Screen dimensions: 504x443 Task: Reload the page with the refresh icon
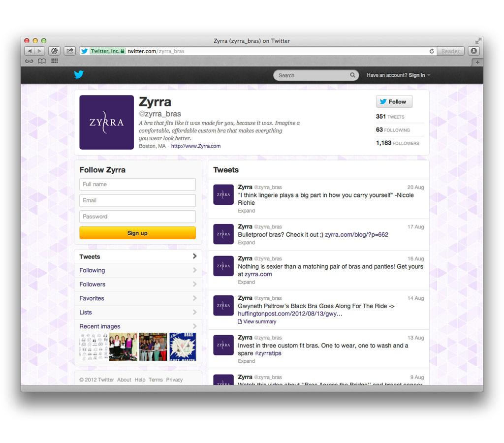tap(432, 51)
